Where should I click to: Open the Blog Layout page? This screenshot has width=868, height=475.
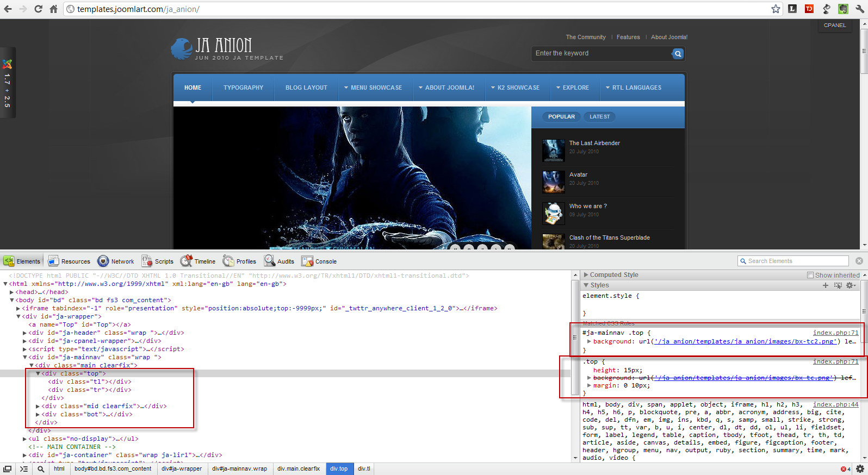tap(306, 87)
